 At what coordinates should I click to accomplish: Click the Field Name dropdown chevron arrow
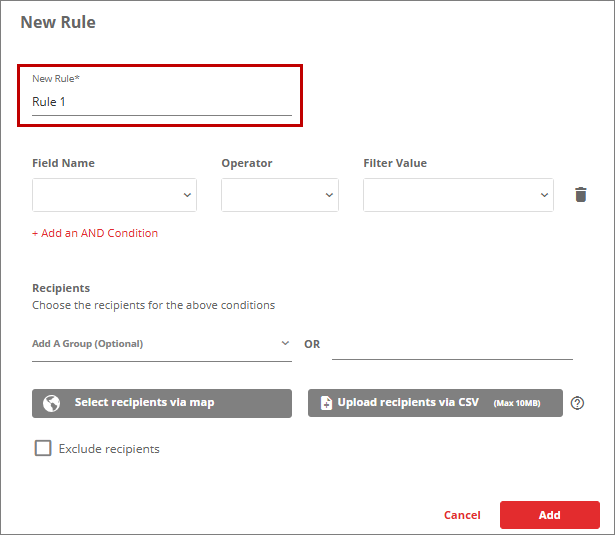point(187,195)
